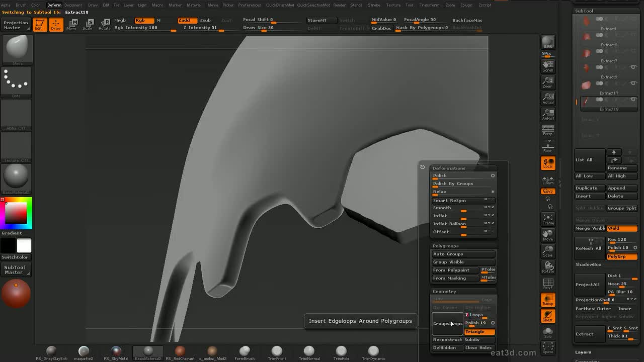This screenshot has width=644, height=362.
Task: Toggle PolyF polyframe display icon
Action: [x=548, y=284]
